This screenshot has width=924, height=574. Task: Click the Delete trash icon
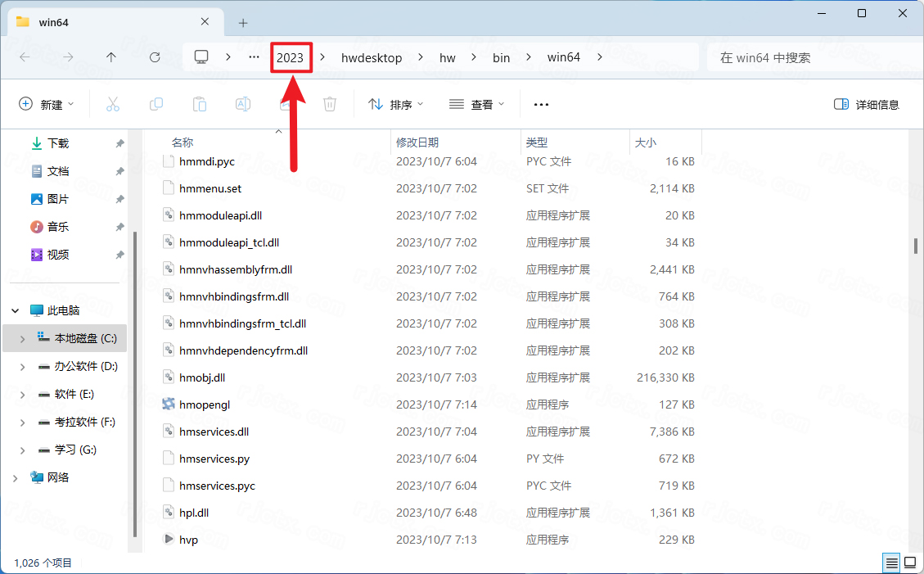(330, 104)
